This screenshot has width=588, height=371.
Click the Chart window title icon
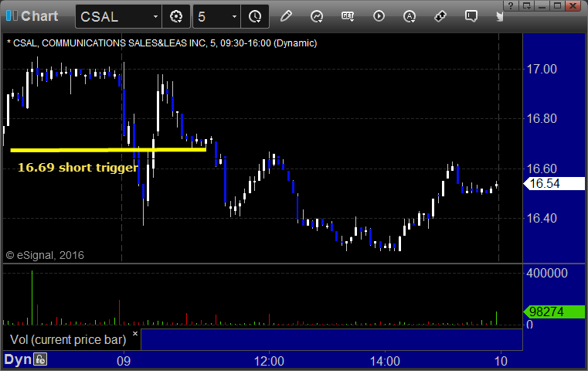pos(12,16)
